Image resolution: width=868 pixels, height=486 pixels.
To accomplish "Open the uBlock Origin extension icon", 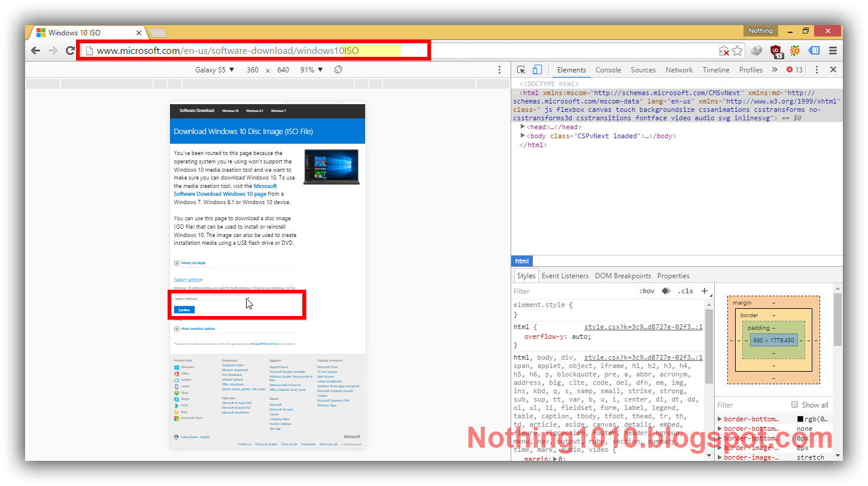I will (x=776, y=51).
